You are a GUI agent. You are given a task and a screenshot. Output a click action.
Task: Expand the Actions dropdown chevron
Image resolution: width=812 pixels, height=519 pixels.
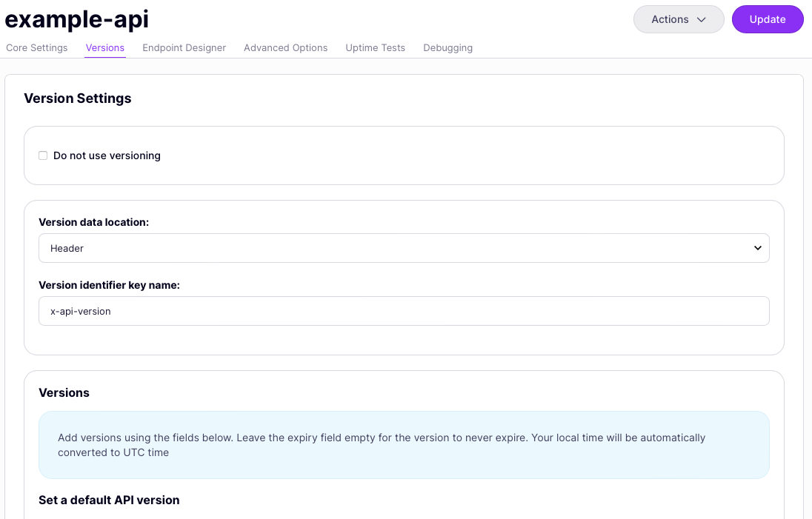700,19
